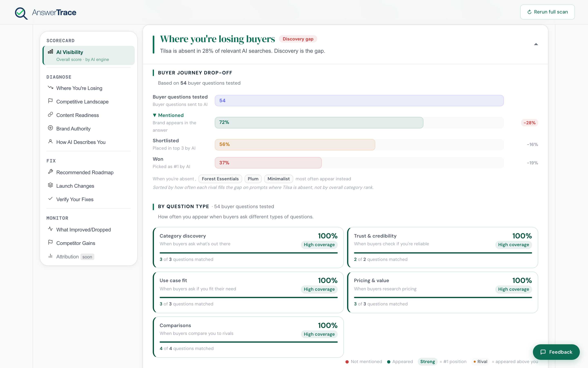588x368 pixels.
Task: Click the AnswerTrace magnifier logo icon
Action: pyautogui.click(x=21, y=13)
